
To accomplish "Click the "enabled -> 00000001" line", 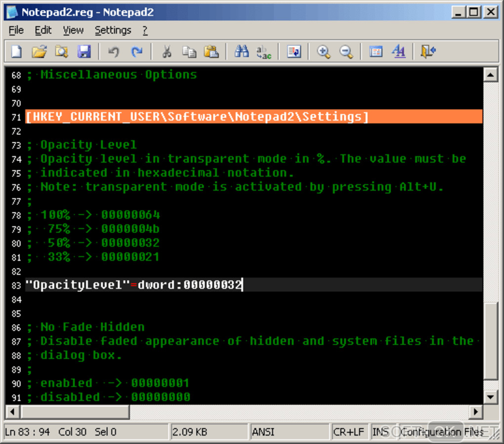I will pyautogui.click(x=108, y=383).
